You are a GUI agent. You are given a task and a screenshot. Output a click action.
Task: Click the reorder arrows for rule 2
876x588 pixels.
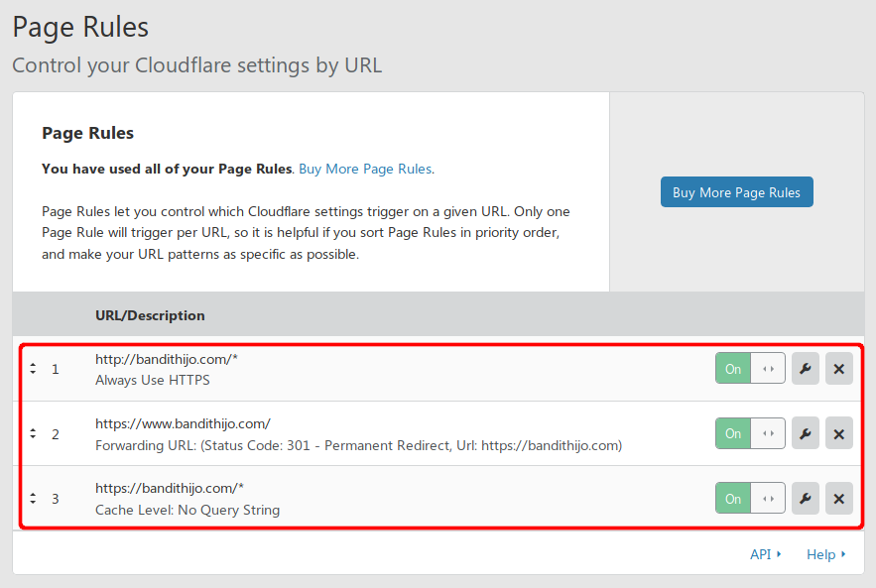coord(33,433)
